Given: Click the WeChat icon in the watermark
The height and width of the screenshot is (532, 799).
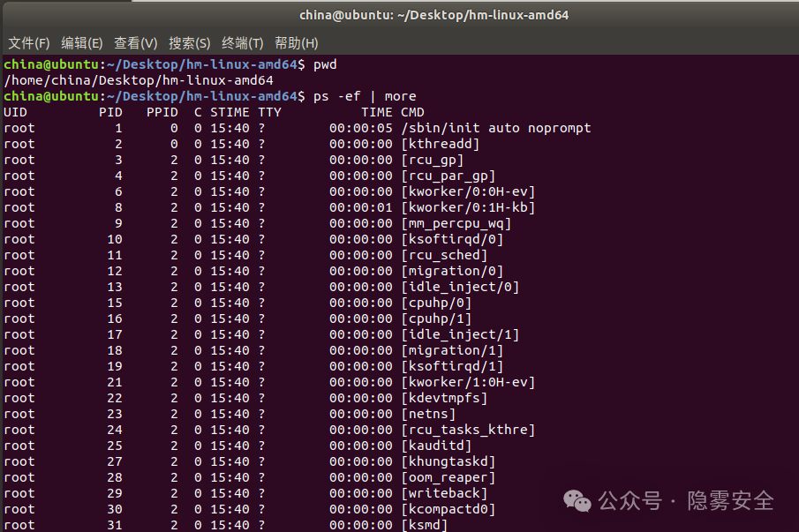Looking at the screenshot, I should tap(577, 501).
